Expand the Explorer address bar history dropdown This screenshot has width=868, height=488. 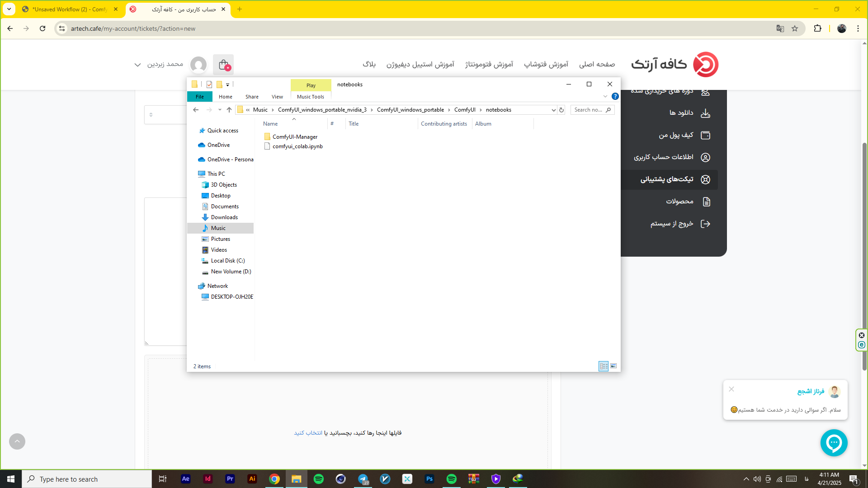click(553, 110)
